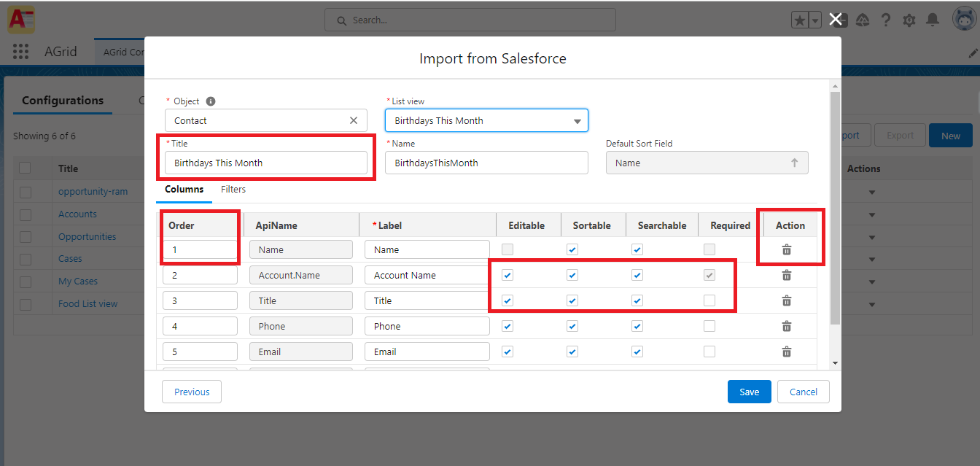Click the pencil edit icon on the nav bar
The height and width of the screenshot is (466, 980).
pos(973,53)
